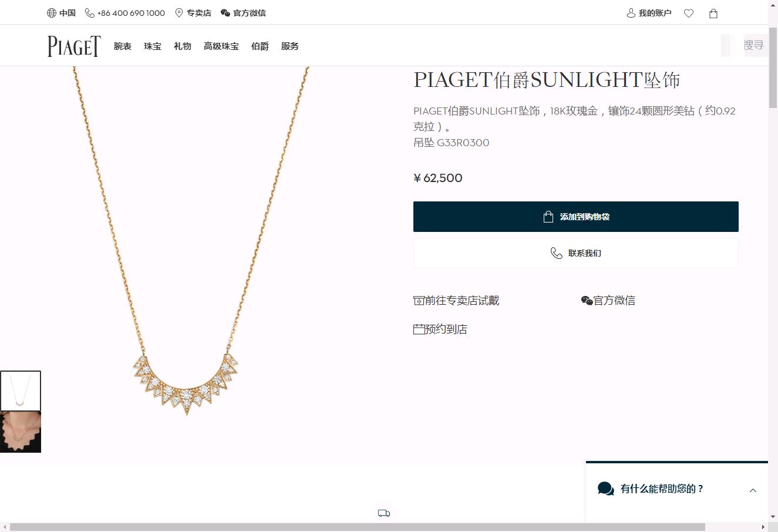Viewport: 778px width, 532px height.
Task: Select the model-wearing necklace thumbnail
Action: 21,432
